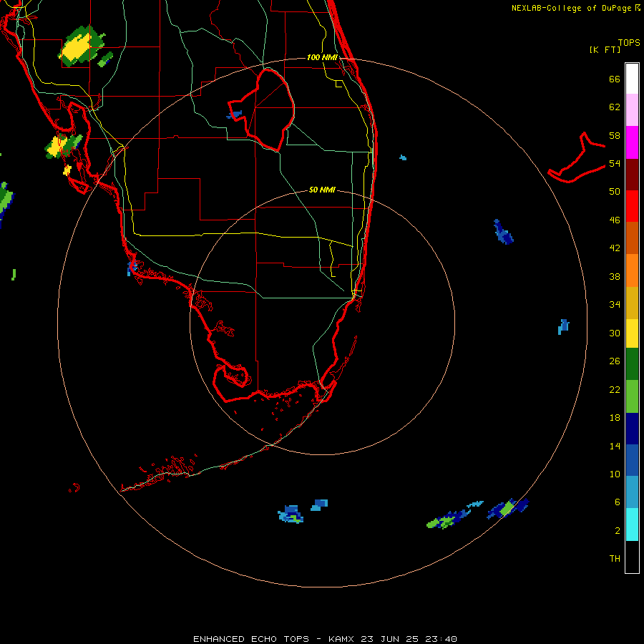Image resolution: width=644 pixels, height=644 pixels.
Task: Click the '66' legend value
Action: coord(615,79)
